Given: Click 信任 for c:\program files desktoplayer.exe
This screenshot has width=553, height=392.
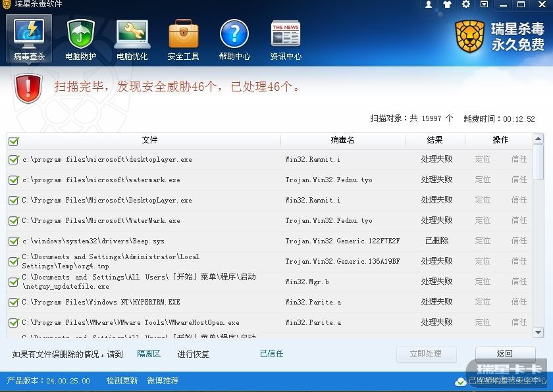Looking at the screenshot, I should pyautogui.click(x=519, y=159).
